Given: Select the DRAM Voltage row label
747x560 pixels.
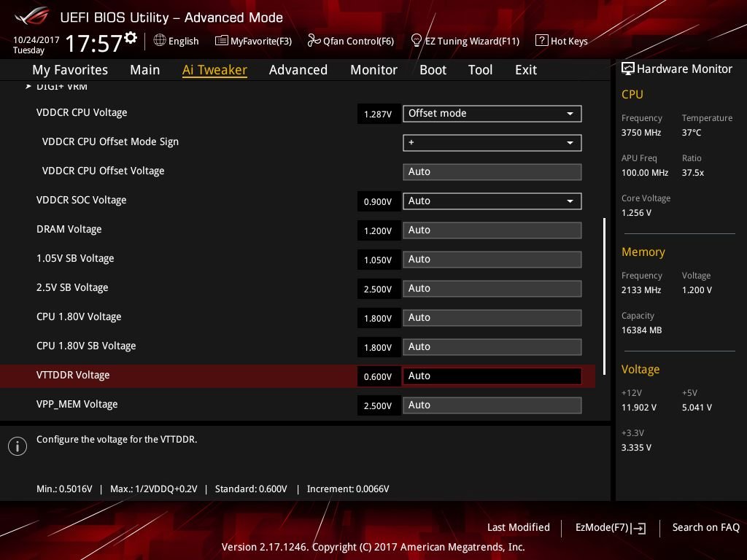Looking at the screenshot, I should [69, 230].
